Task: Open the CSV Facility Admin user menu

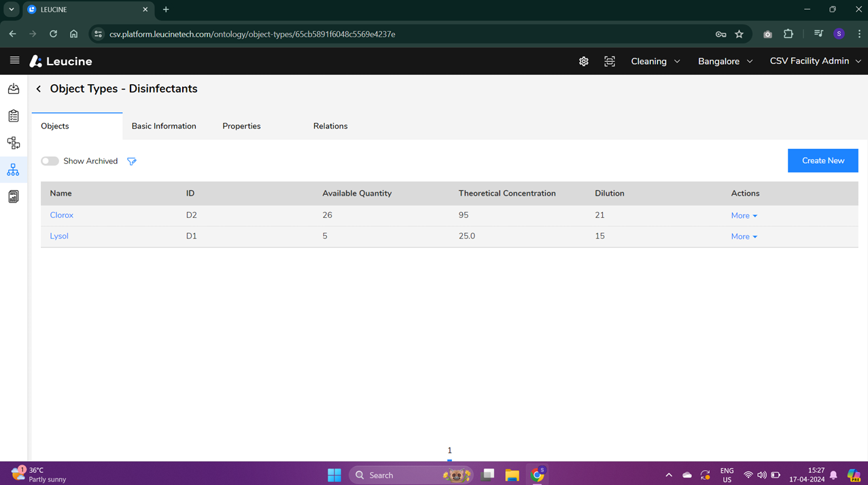Action: 815,61
